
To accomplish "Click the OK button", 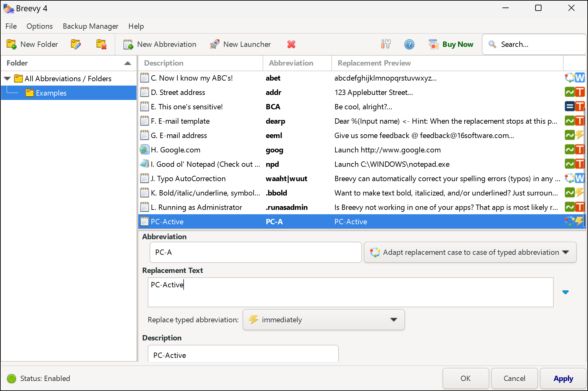I will pos(466,379).
